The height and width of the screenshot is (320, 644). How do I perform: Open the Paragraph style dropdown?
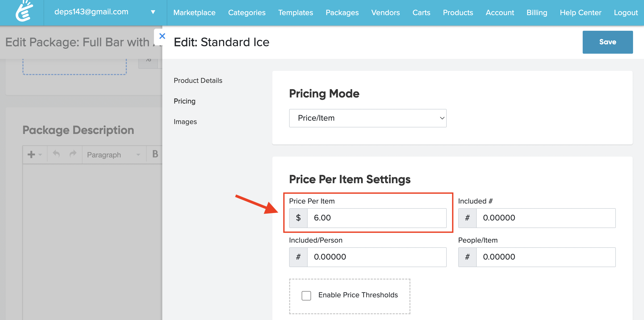tap(114, 155)
